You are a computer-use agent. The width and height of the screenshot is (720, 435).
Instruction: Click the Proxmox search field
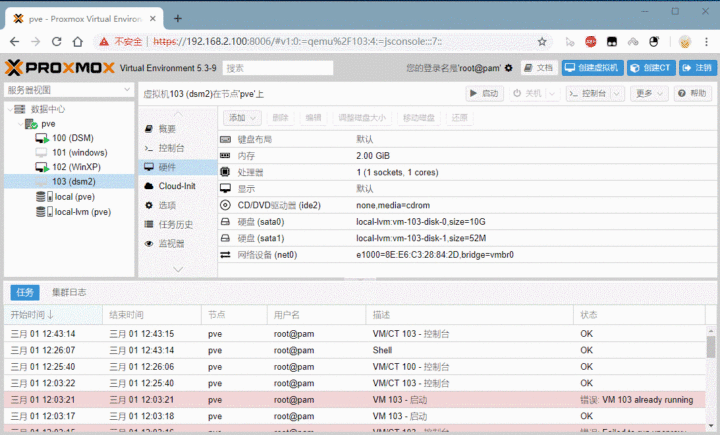(278, 68)
